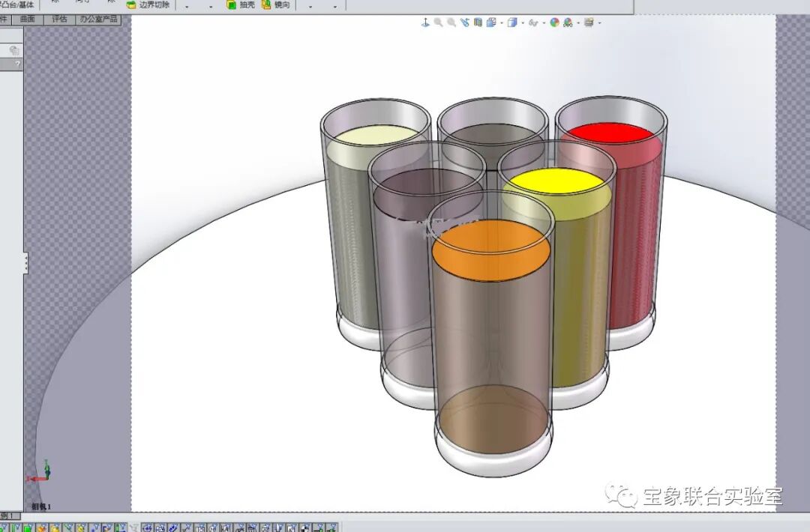This screenshot has width=810, height=532.
Task: Open the first dropdown arrow right of 边界切除
Action: coord(187,7)
